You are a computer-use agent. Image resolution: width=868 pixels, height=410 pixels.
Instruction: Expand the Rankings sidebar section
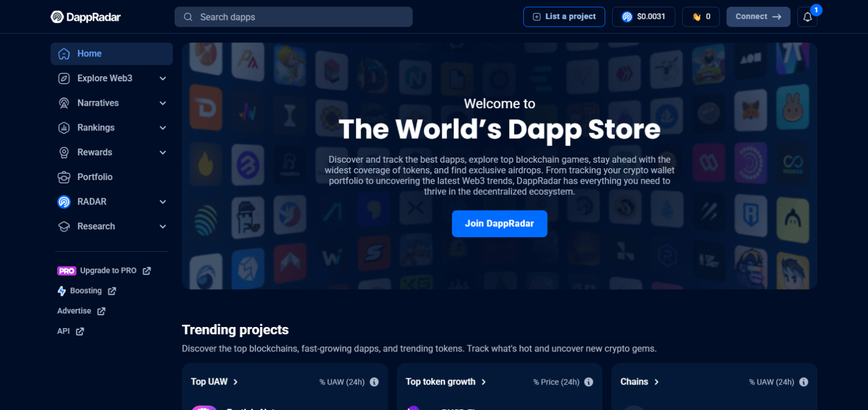(x=111, y=128)
